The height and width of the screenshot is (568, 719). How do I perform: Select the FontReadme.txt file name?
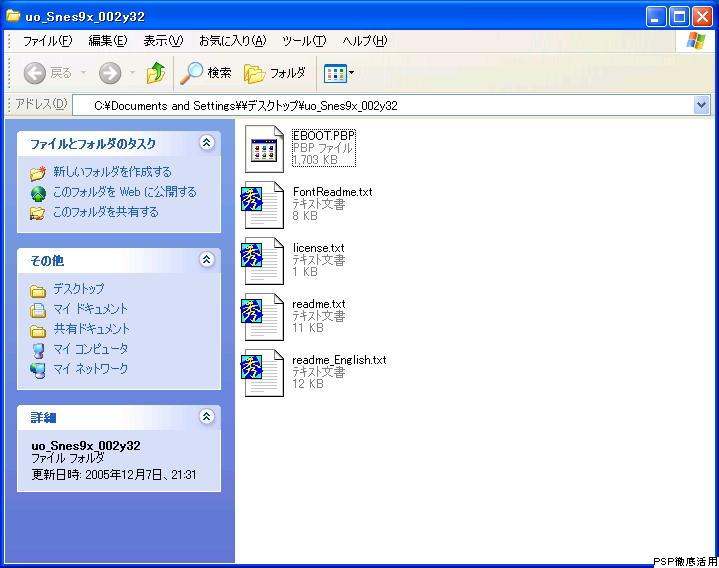point(332,192)
